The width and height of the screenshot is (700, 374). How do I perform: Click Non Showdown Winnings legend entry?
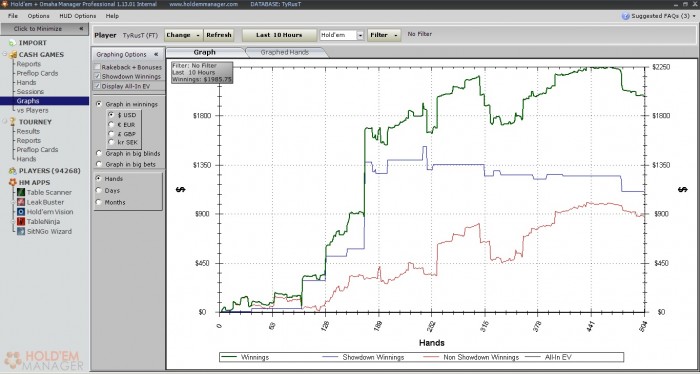[471, 357]
